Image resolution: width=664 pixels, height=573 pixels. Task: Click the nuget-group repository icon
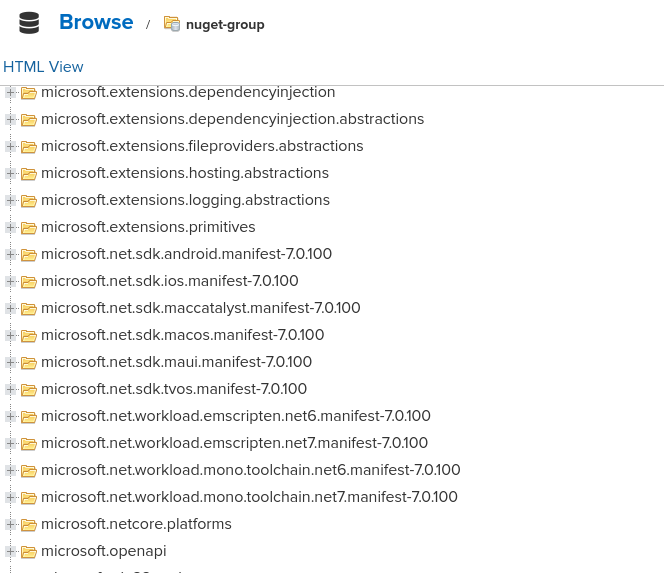click(x=172, y=23)
